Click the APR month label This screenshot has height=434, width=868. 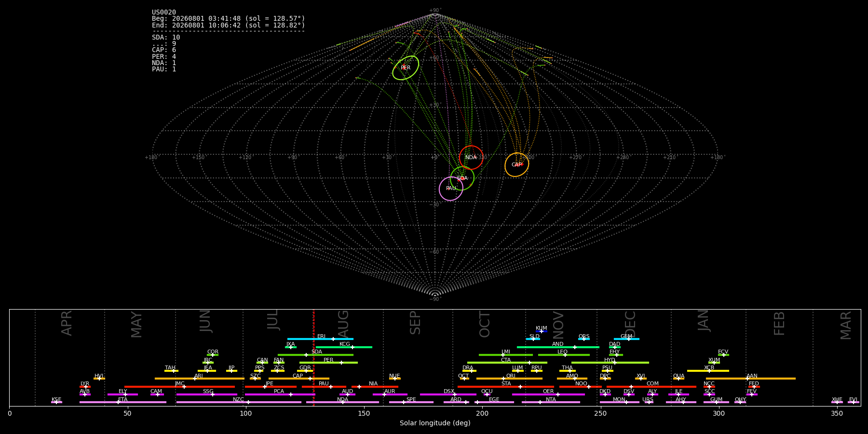67,323
